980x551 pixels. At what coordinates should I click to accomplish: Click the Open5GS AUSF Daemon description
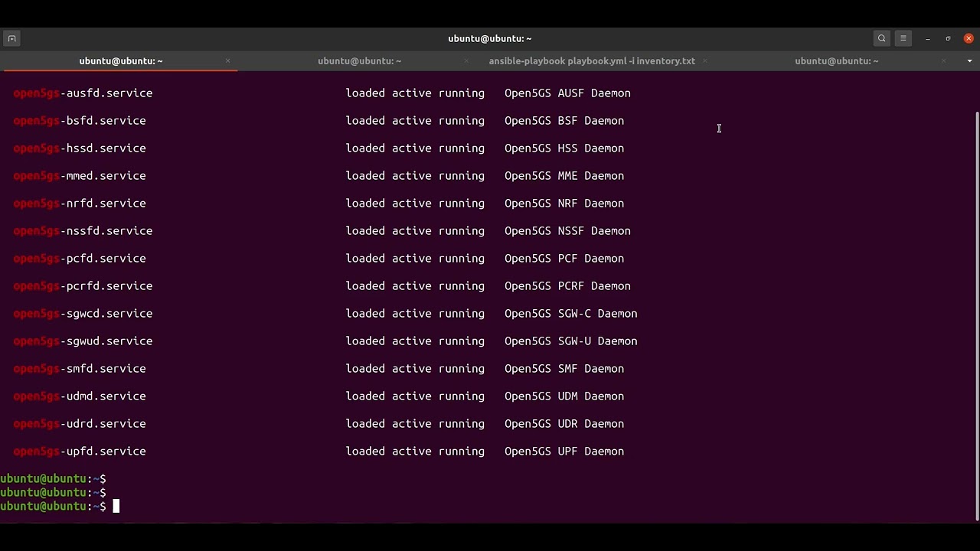[567, 93]
